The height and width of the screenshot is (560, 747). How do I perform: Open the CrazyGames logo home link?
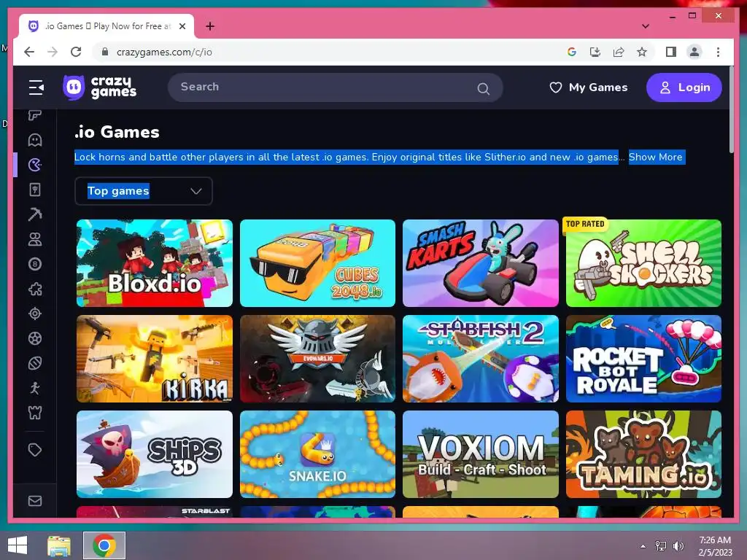pyautogui.click(x=99, y=87)
